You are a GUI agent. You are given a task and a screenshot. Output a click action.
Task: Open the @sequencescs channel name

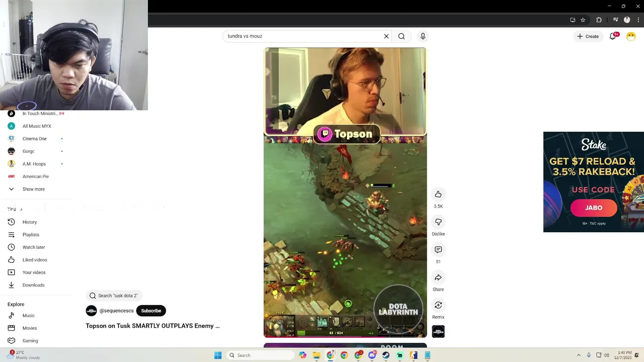[x=116, y=311]
